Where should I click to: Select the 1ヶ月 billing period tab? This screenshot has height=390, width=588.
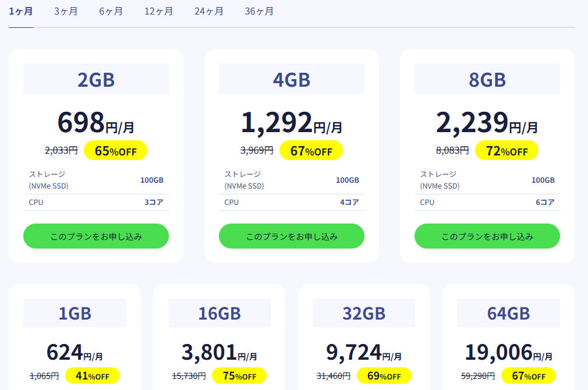point(20,12)
